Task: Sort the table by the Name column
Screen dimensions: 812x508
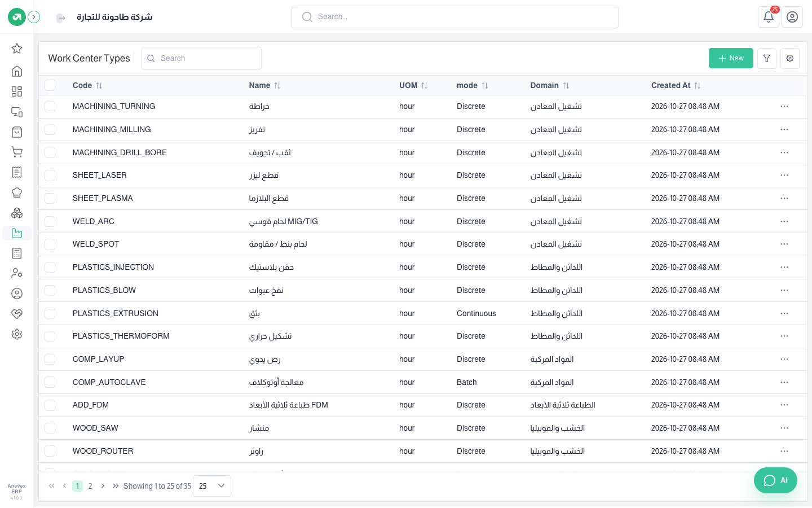Action: pyautogui.click(x=277, y=86)
